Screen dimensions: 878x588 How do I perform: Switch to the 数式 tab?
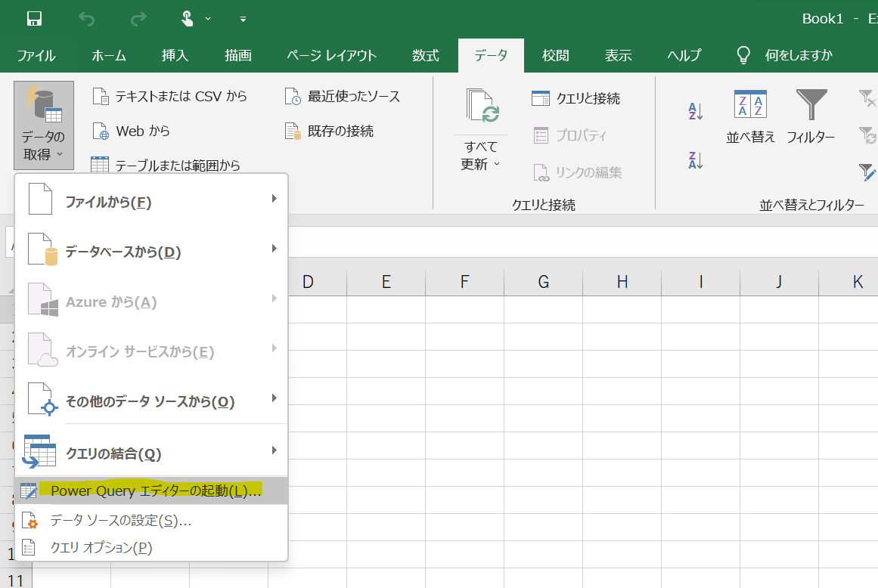(426, 55)
